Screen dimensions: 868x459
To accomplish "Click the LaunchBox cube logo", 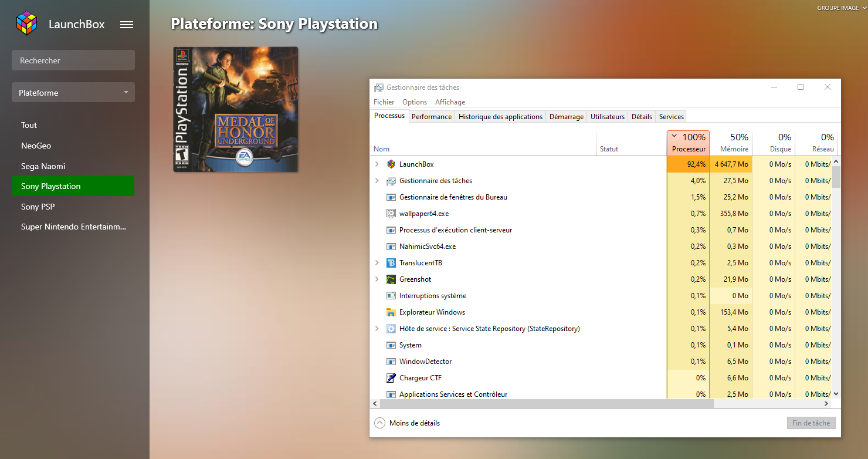I will 26,23.
